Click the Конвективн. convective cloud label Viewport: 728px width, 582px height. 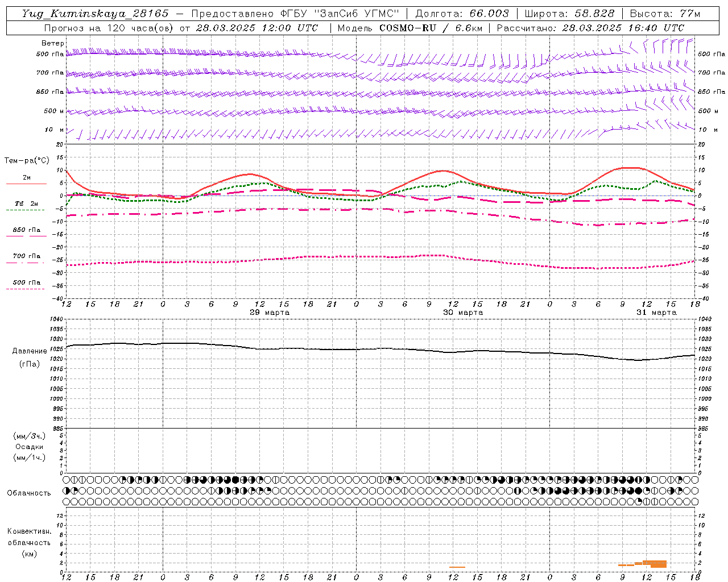coord(30,531)
